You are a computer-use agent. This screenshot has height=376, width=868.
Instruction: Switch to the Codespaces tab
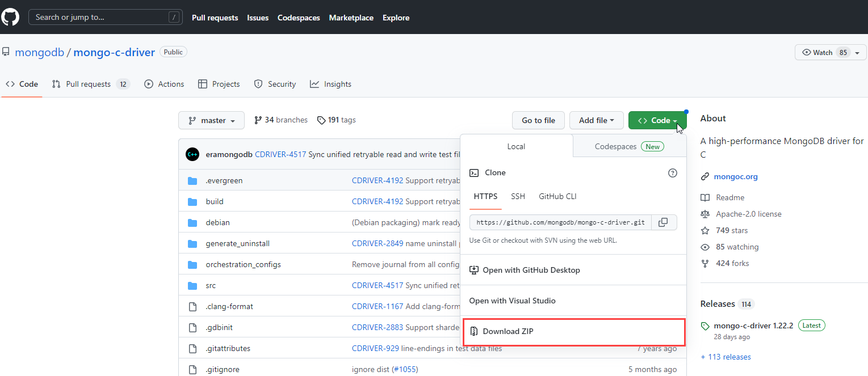(630, 146)
